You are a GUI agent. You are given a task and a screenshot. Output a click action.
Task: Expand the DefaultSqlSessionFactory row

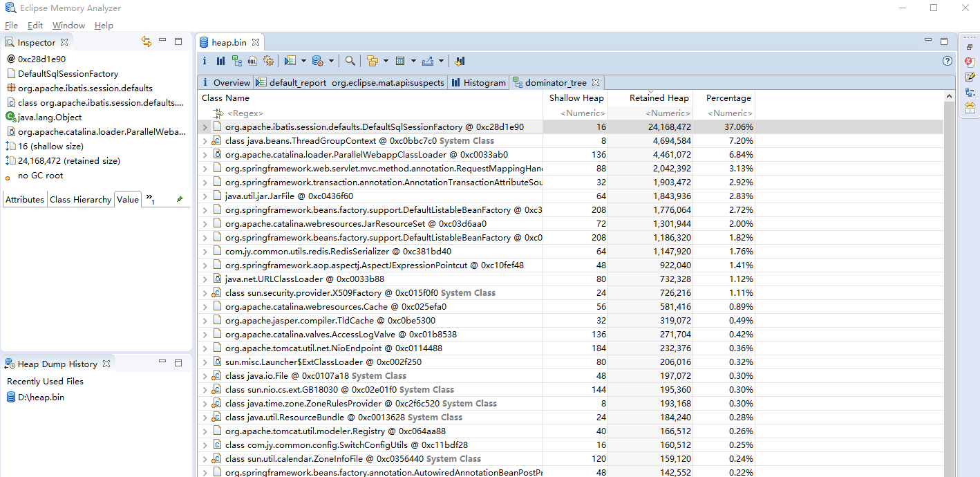coord(205,127)
